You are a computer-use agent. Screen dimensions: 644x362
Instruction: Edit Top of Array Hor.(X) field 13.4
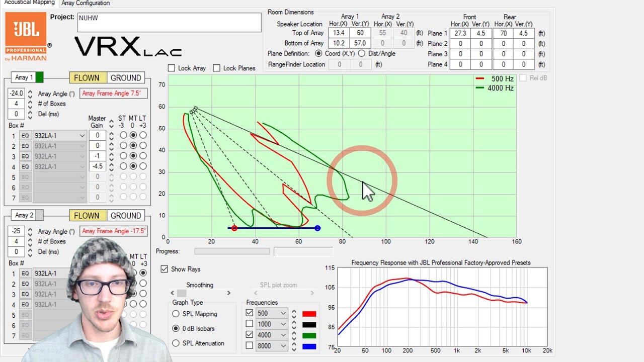339,33
